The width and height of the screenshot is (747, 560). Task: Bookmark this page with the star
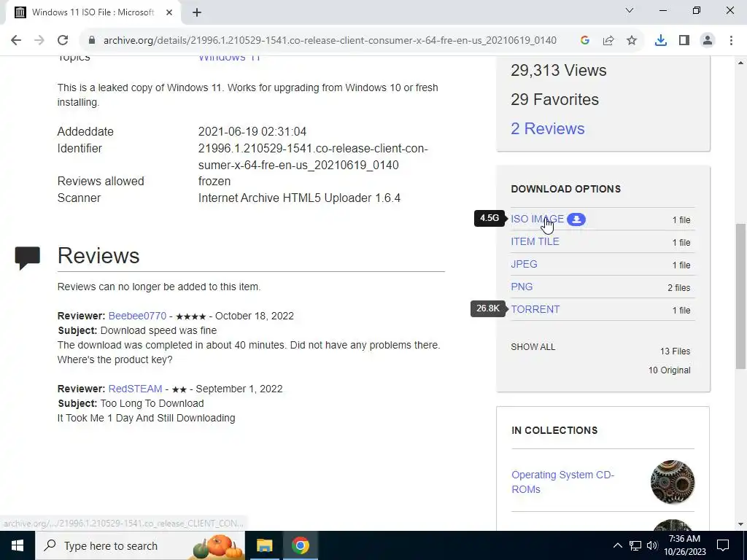(632, 41)
